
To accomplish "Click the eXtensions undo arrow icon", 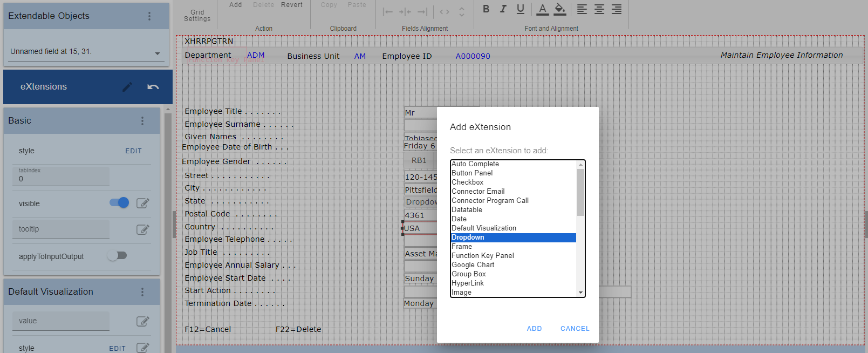I will click(153, 87).
